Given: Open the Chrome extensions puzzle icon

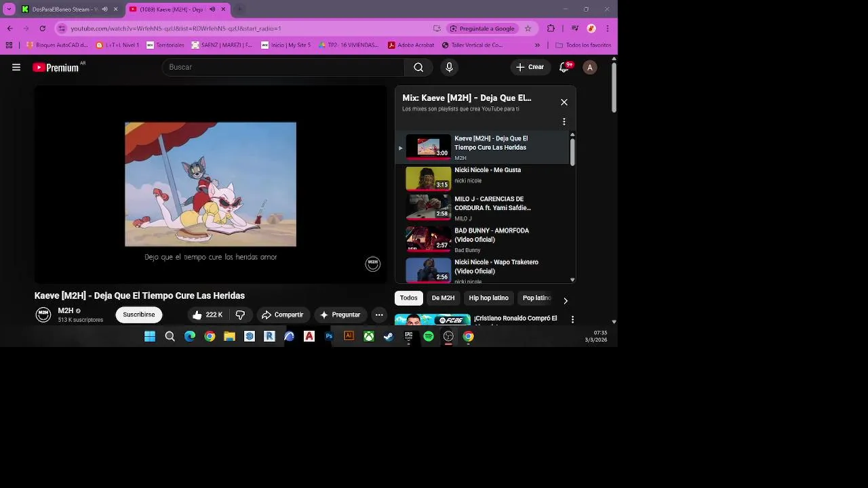Looking at the screenshot, I should [551, 28].
